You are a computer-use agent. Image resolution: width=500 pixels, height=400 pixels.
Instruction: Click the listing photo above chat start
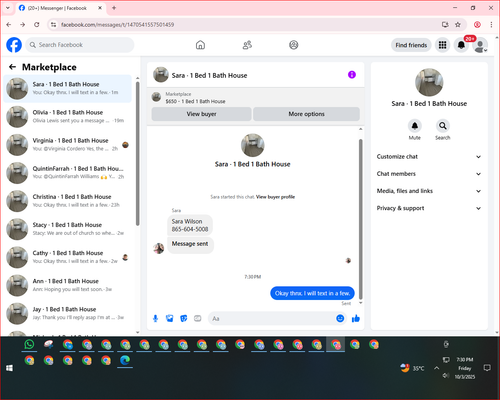pos(253,145)
